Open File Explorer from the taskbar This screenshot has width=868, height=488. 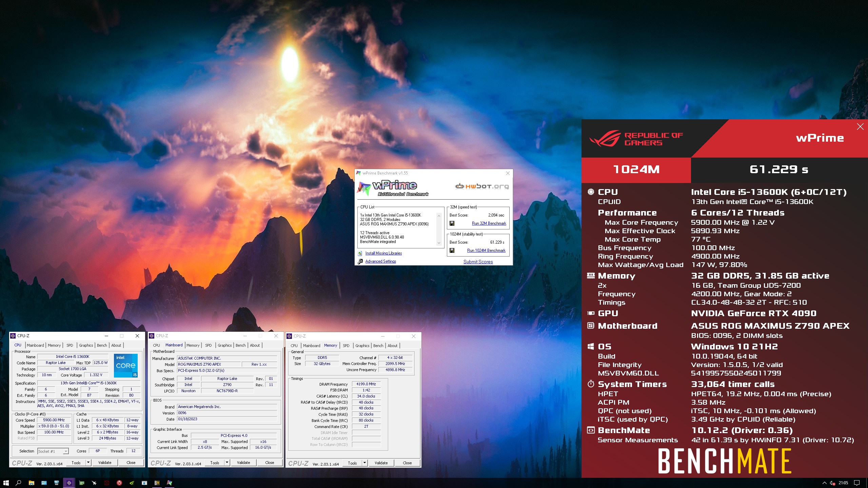coord(31,483)
